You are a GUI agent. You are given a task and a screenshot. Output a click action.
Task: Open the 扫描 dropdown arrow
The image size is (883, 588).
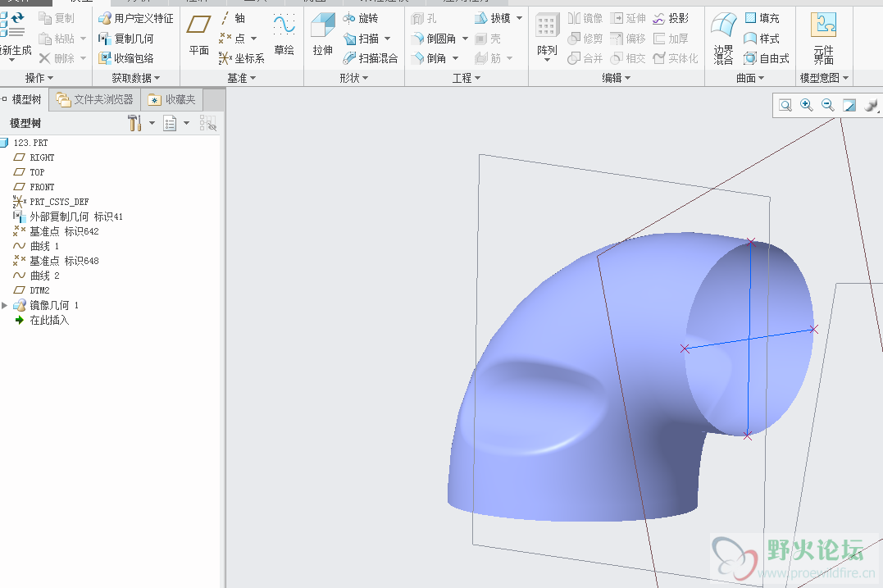[388, 39]
